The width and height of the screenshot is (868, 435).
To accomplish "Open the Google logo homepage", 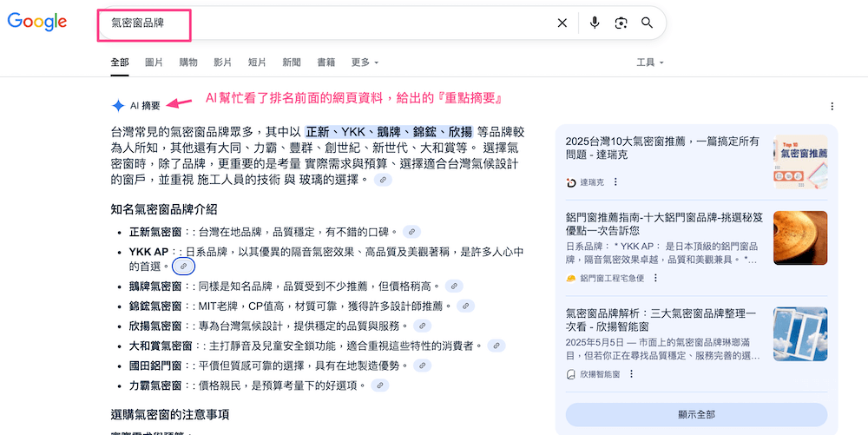I will [37, 22].
